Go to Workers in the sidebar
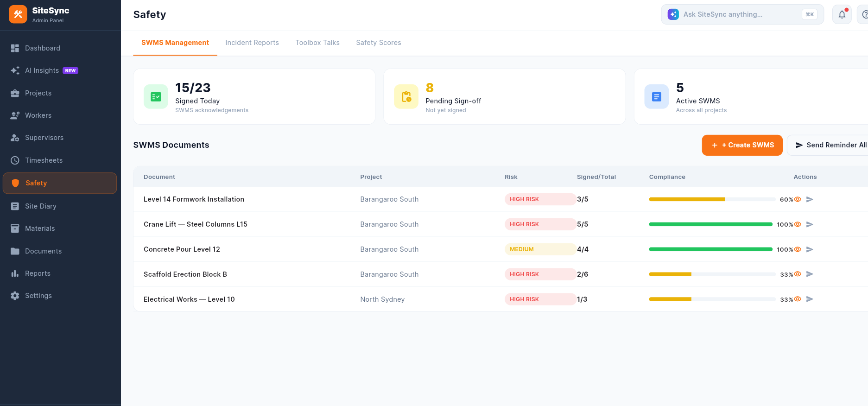The image size is (868, 406). point(60,115)
